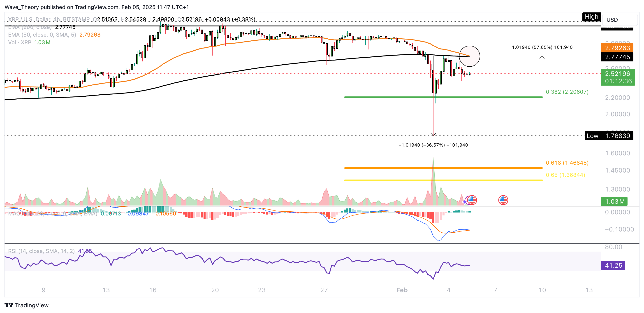Click the circle annotation at EMA crossover
Screen dimensions: 644x313
470,56
